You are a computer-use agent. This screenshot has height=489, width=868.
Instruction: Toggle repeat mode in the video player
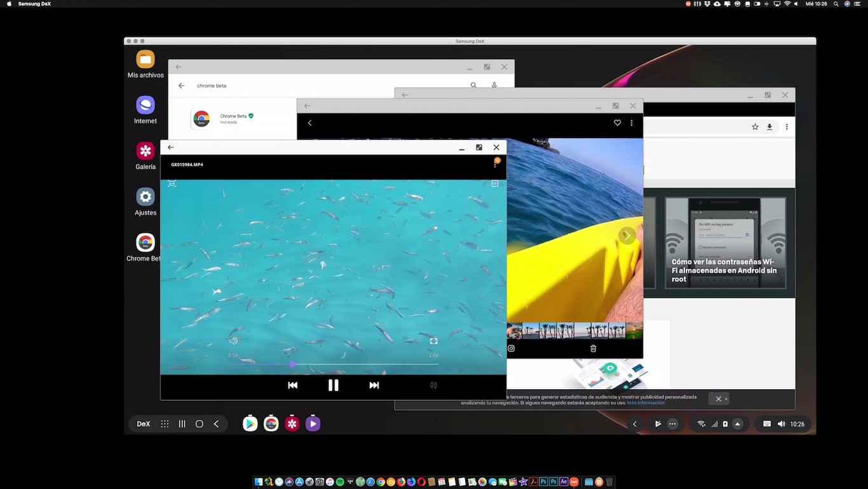[433, 385]
